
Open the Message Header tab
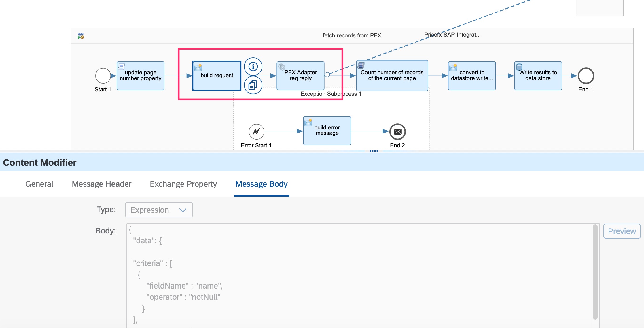pyautogui.click(x=101, y=184)
